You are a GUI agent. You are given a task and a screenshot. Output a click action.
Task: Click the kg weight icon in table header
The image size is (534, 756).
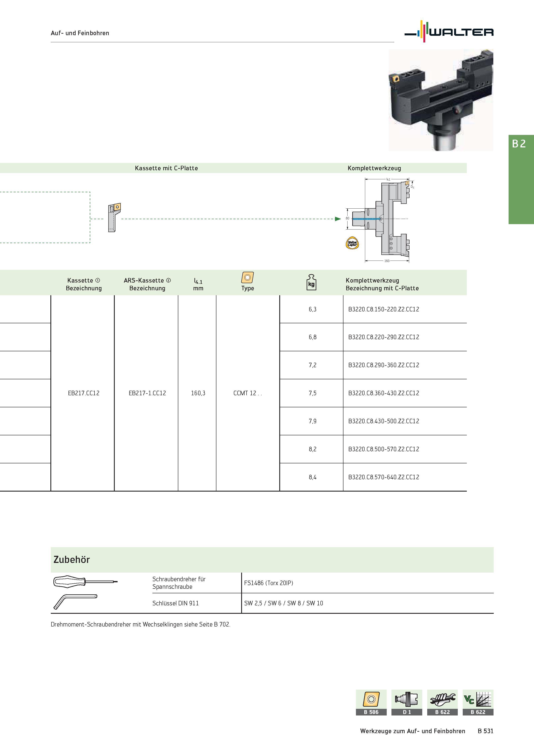tap(311, 282)
